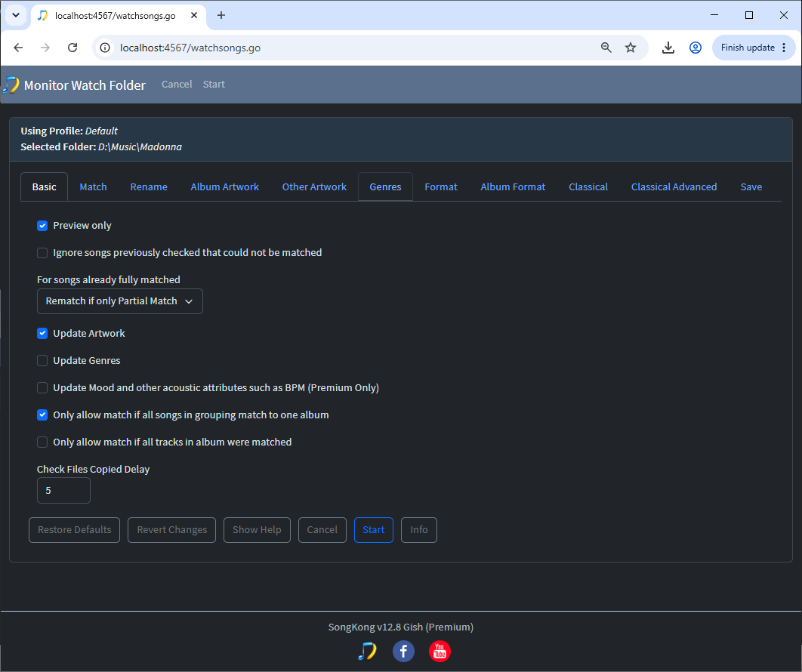Click the browser zoom magnifier icon
This screenshot has height=672, width=802.
(606, 48)
